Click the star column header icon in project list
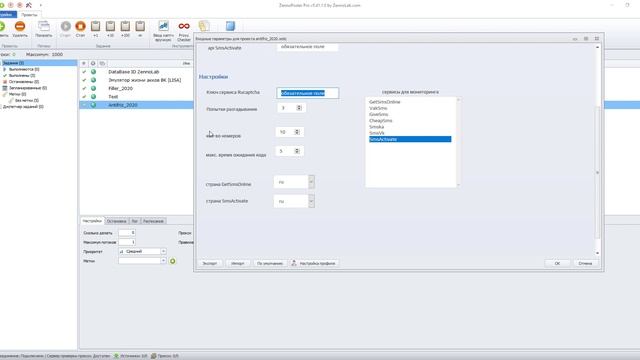The height and width of the screenshot is (360, 640). click(x=84, y=63)
